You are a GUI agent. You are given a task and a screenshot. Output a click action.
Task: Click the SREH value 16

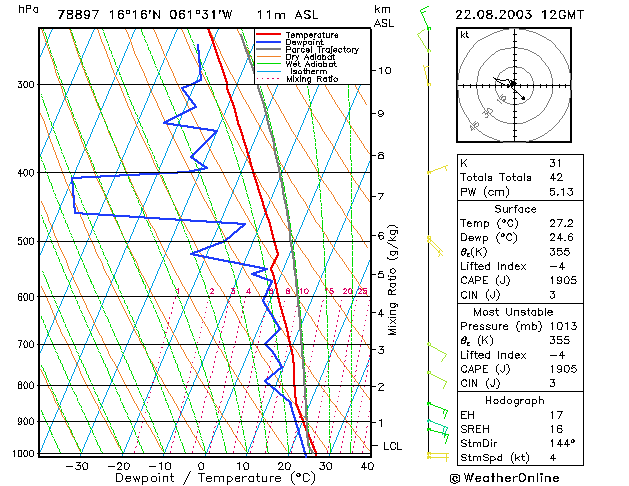[556, 429]
